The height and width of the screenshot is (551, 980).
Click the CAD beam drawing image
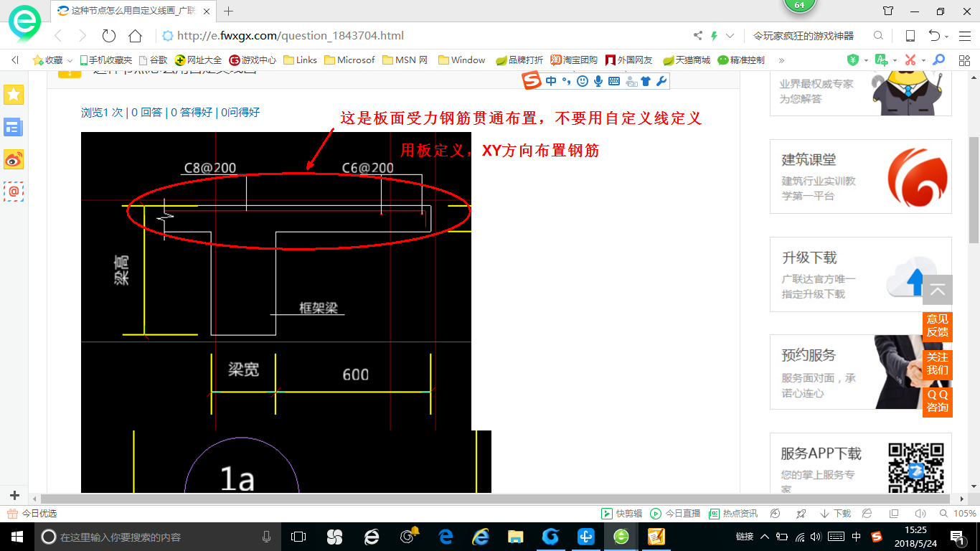click(276, 281)
